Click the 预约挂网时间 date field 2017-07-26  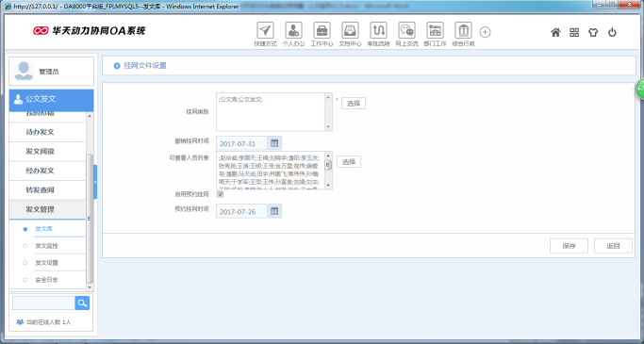242,211
